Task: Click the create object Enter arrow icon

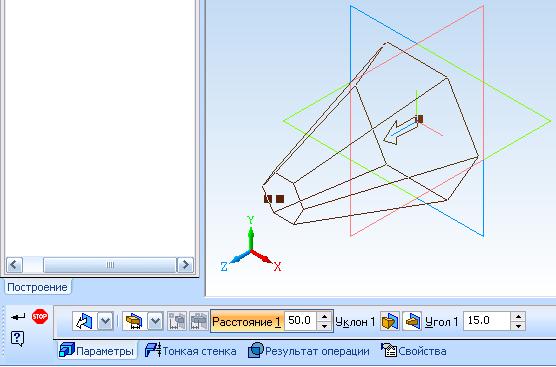Action: click(x=18, y=317)
